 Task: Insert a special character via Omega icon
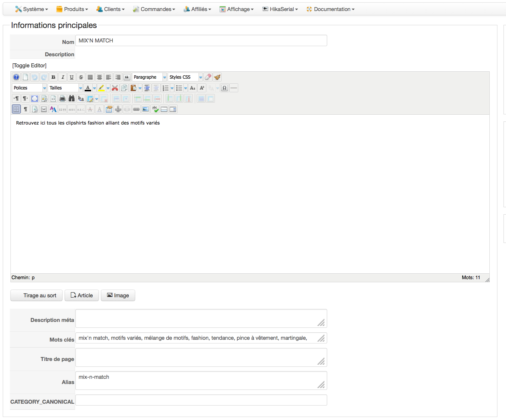click(x=225, y=88)
